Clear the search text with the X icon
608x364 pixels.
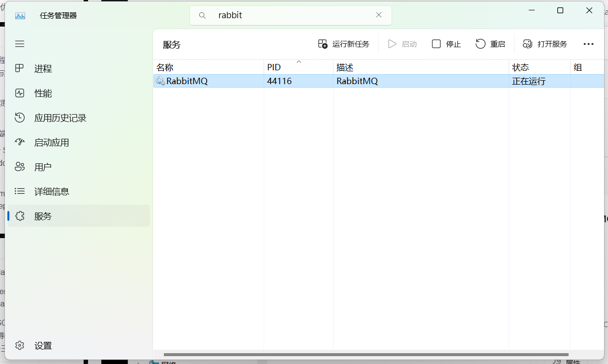(379, 15)
